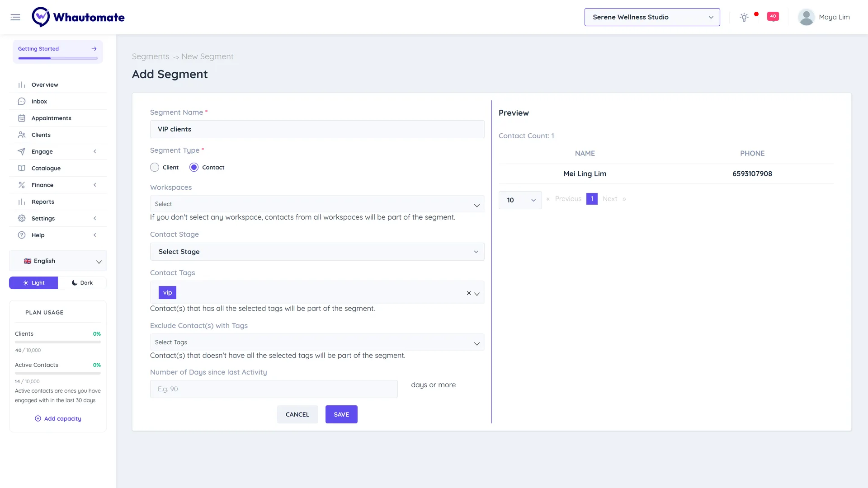868x488 pixels.
Task: Expand the Engage submenu chevron
Action: coord(95,151)
